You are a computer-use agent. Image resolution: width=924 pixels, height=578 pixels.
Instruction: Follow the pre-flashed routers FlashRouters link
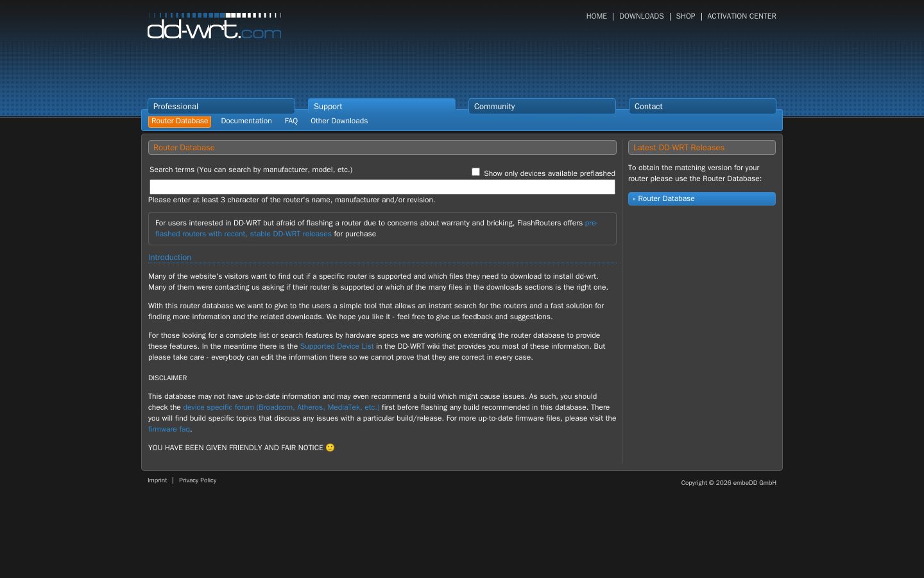(x=376, y=229)
